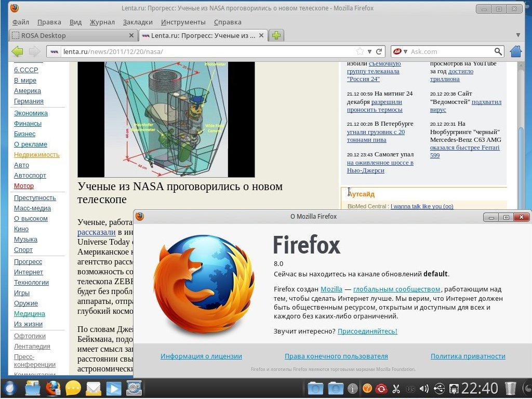Viewport: 532px width, 399px height.
Task: Switch the 'us' keyboard layout indicator
Action: (410, 389)
